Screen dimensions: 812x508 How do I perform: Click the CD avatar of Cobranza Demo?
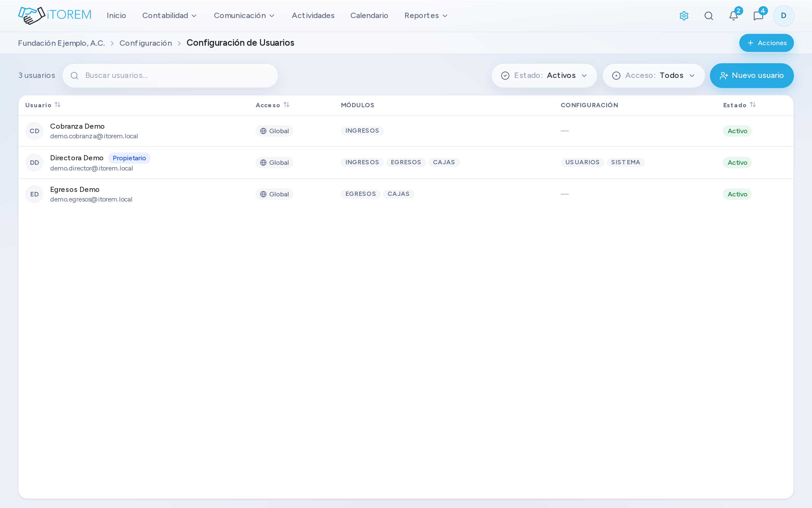(x=35, y=131)
